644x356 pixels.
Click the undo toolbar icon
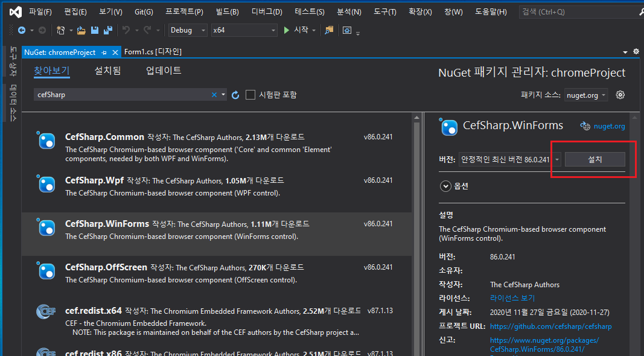point(126,30)
